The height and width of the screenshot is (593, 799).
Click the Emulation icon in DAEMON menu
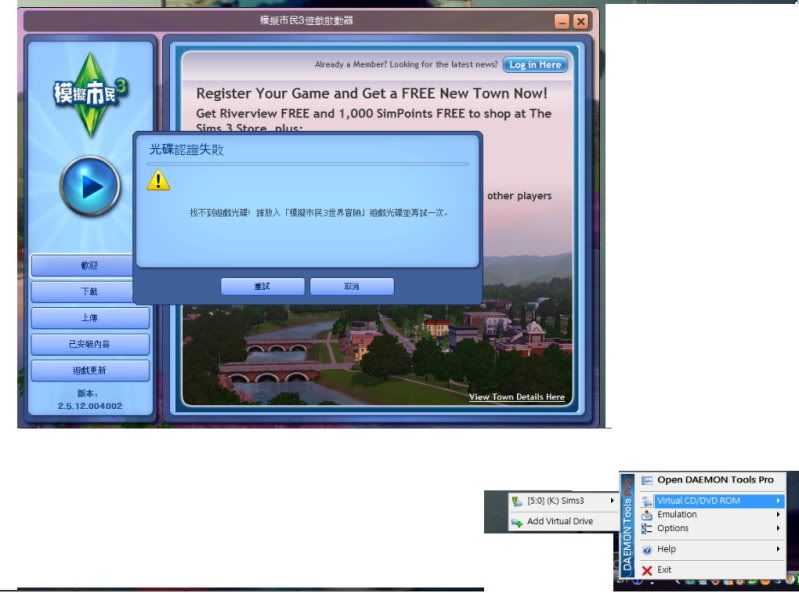coord(647,515)
